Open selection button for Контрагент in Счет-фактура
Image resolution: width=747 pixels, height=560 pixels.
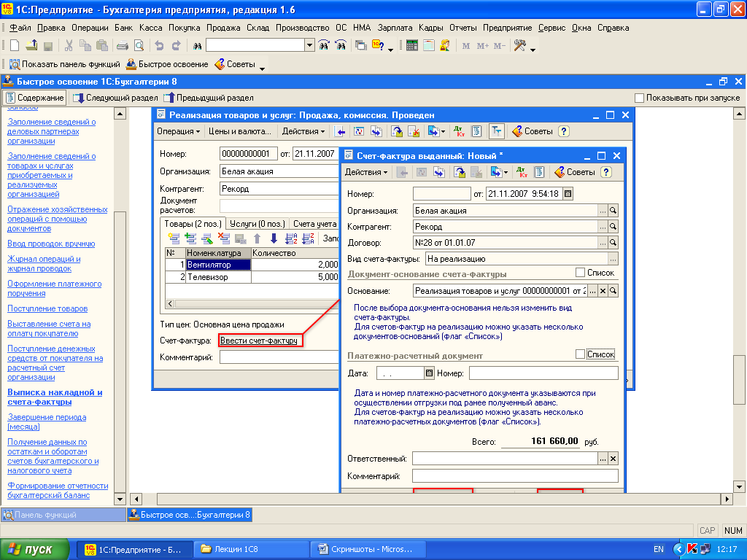click(603, 227)
